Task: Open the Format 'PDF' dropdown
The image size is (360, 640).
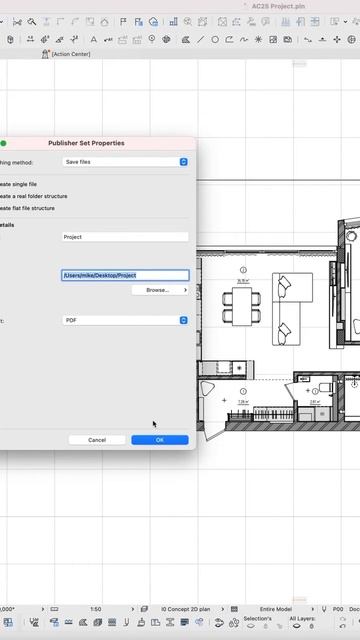Action: click(x=125, y=320)
